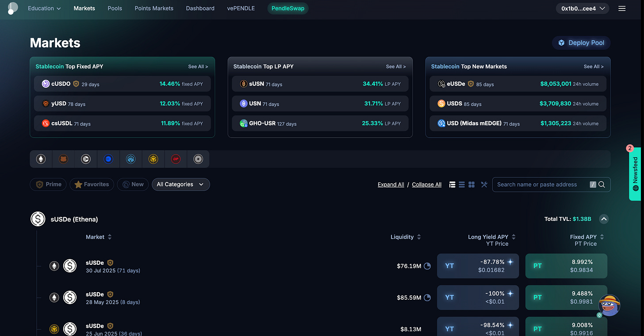Image resolution: width=644 pixels, height=336 pixels.
Task: Open the Points Markets tab
Action: pos(154,8)
